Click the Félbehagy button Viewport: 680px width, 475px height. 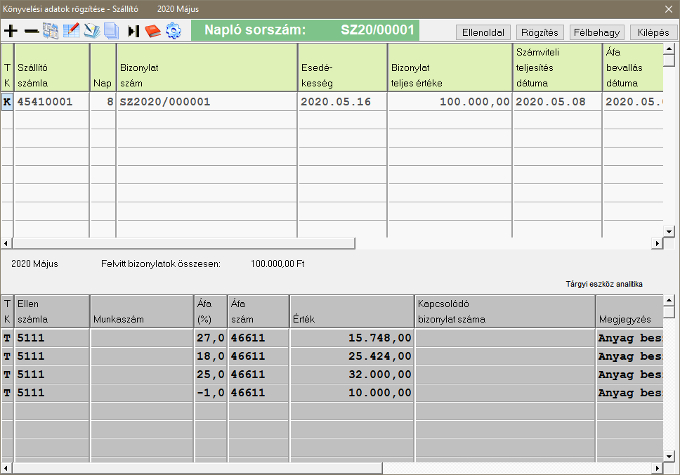click(x=591, y=32)
